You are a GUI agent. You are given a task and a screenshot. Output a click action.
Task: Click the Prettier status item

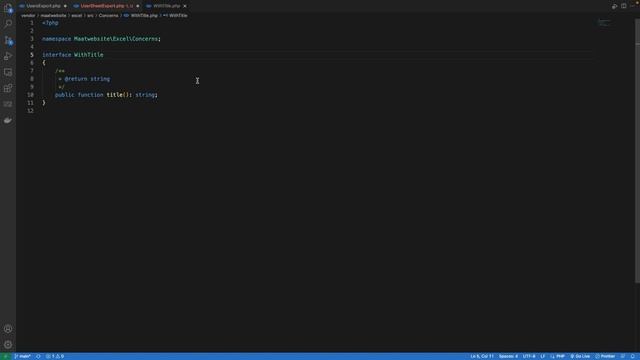pos(605,356)
